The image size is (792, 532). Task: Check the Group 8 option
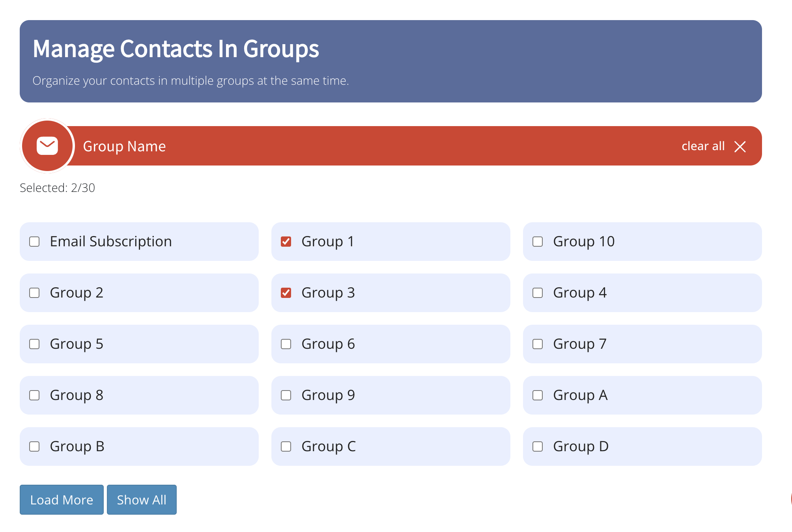click(34, 395)
